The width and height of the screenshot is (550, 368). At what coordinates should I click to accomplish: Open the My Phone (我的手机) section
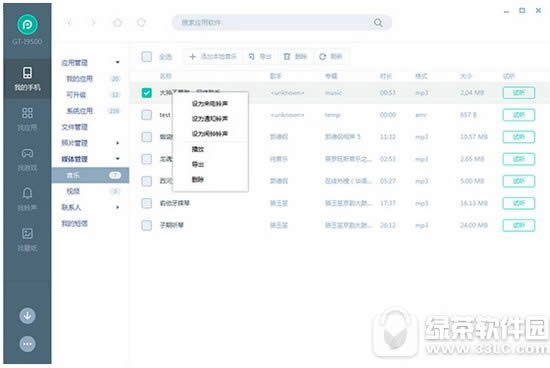tap(27, 79)
